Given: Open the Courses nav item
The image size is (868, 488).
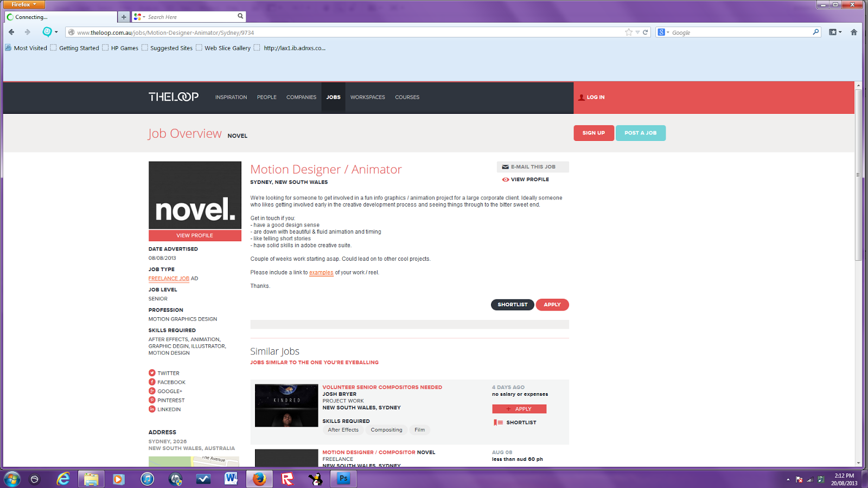Looking at the screenshot, I should (x=407, y=98).
